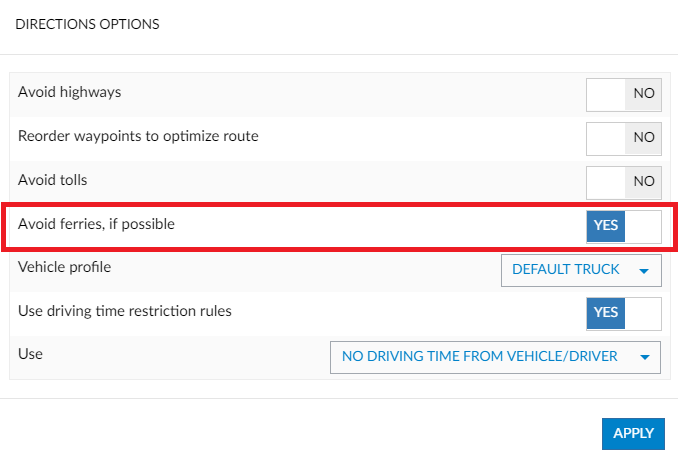Click the Avoid ferries, if possible label
Screen dimensions: 678x463
pos(96,224)
